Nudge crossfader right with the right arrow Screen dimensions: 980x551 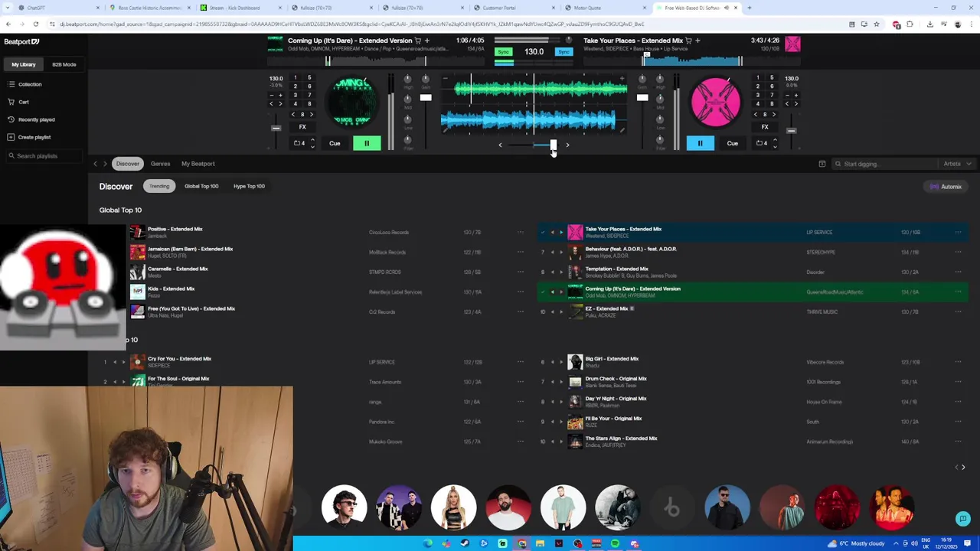(x=567, y=145)
